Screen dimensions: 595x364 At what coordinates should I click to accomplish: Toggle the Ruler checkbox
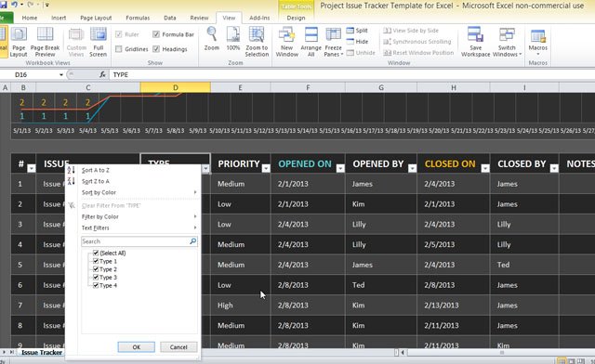119,34
